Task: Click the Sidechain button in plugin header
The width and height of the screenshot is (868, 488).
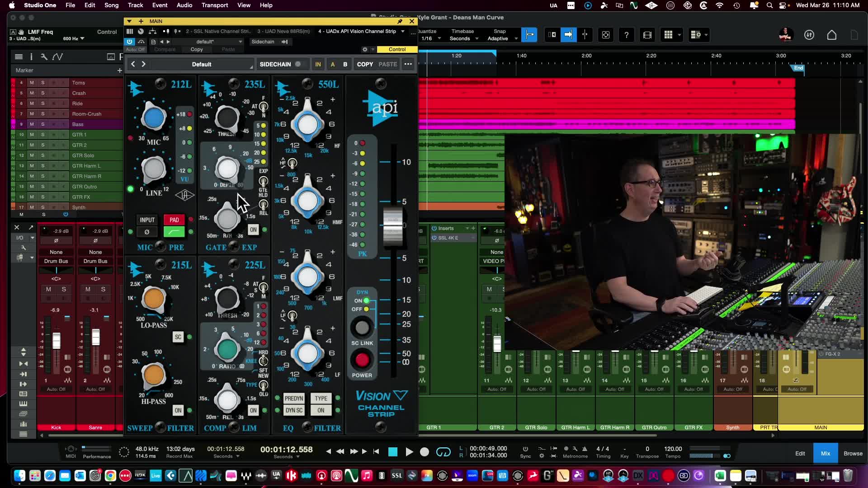Action: tap(263, 42)
